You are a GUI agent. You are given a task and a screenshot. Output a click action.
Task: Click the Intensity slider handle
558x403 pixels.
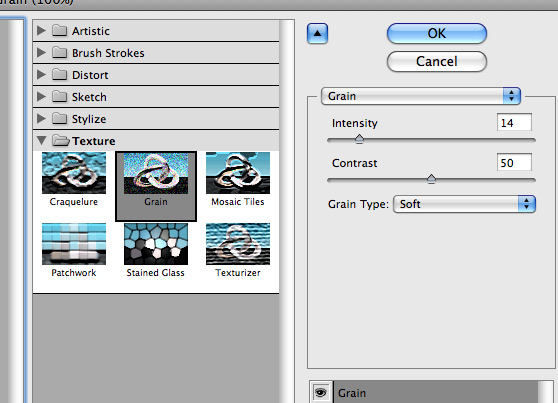(x=359, y=139)
